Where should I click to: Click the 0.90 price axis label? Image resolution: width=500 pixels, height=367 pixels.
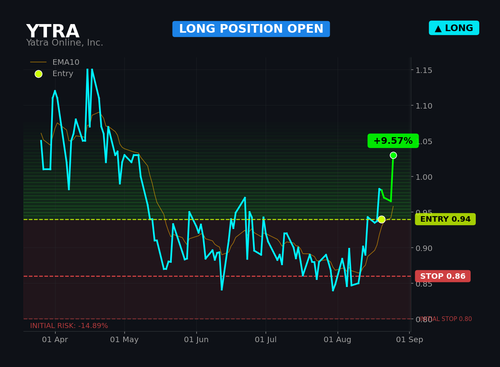424,248
